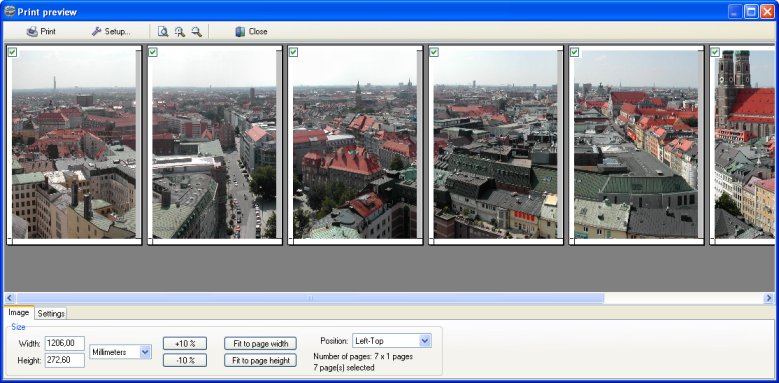The height and width of the screenshot is (383, 779).
Task: Select the fourth page preview thumbnail
Action: pos(496,145)
